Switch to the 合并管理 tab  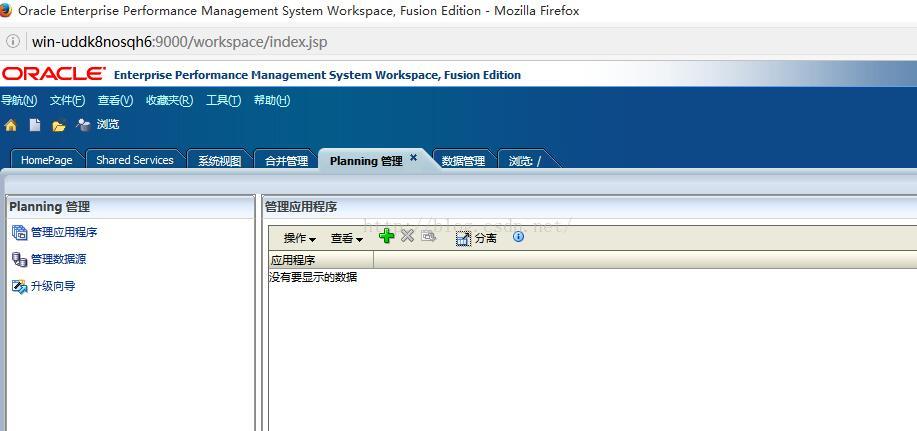click(x=287, y=161)
